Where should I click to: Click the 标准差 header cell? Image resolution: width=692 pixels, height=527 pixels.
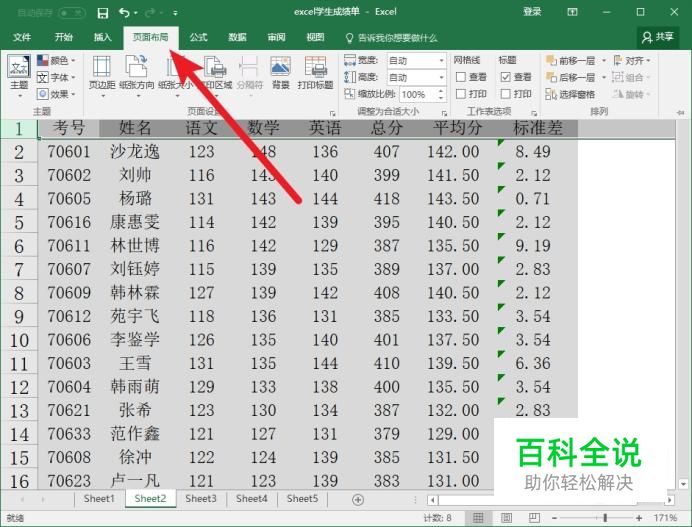tap(538, 128)
